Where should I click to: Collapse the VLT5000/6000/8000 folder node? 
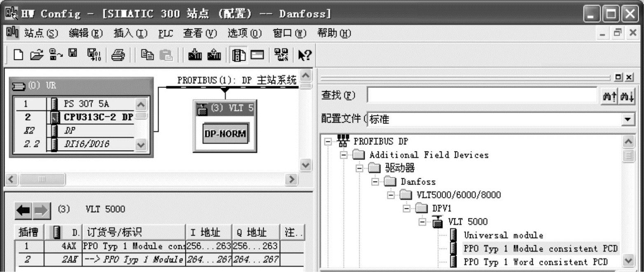[391, 195]
